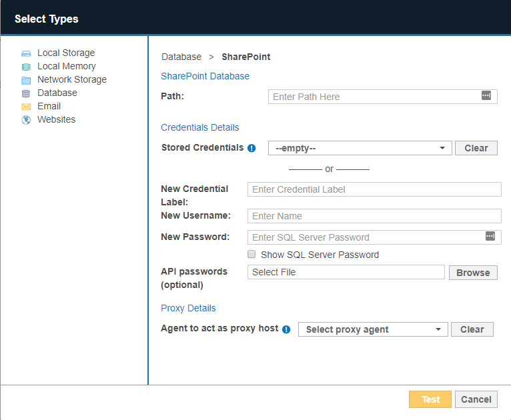The width and height of the screenshot is (511, 420).
Task: Focus the New Username input field
Action: tap(374, 216)
